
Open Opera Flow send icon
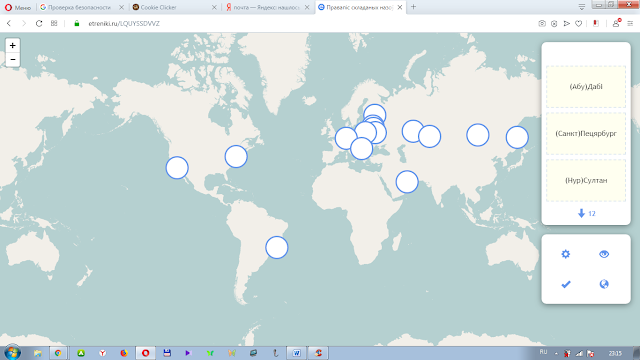tap(567, 24)
